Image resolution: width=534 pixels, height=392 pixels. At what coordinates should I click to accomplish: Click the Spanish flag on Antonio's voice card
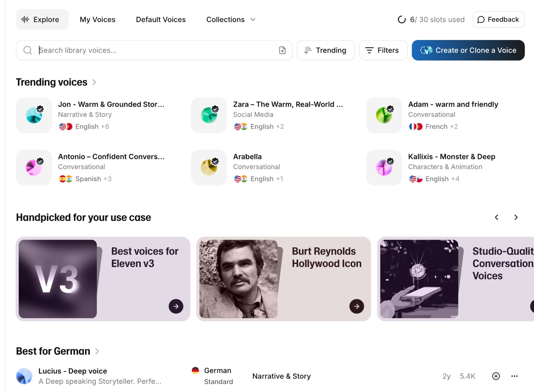pos(63,179)
